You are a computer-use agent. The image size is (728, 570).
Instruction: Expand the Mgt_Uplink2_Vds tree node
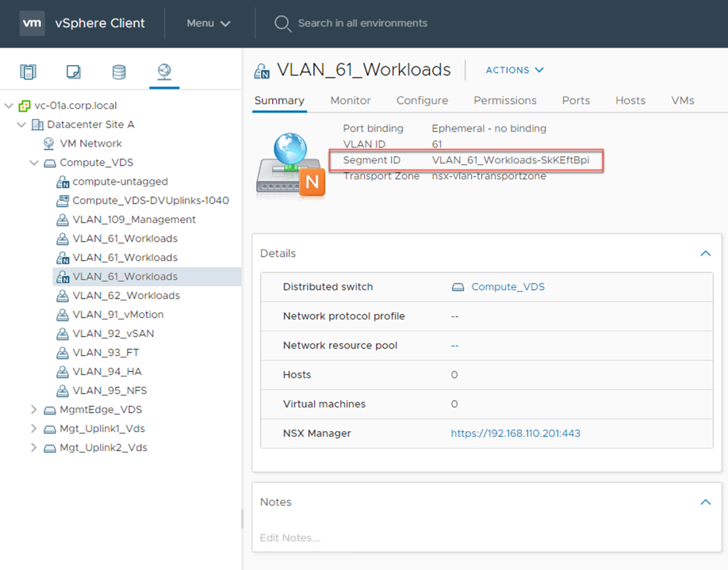pyautogui.click(x=33, y=447)
